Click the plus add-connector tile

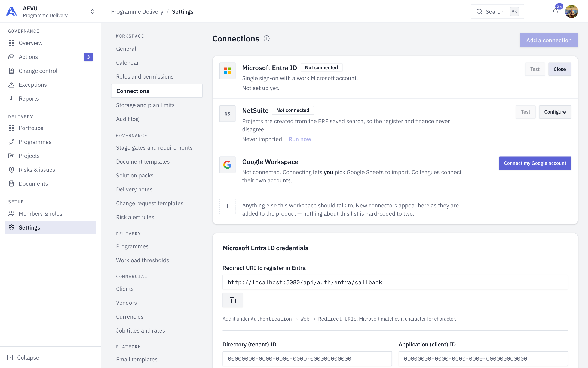click(x=228, y=206)
